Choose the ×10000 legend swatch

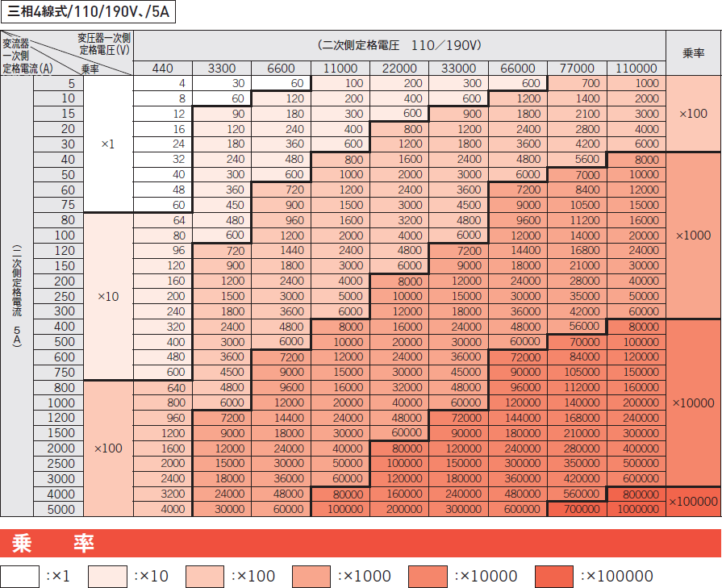[x=428, y=576]
